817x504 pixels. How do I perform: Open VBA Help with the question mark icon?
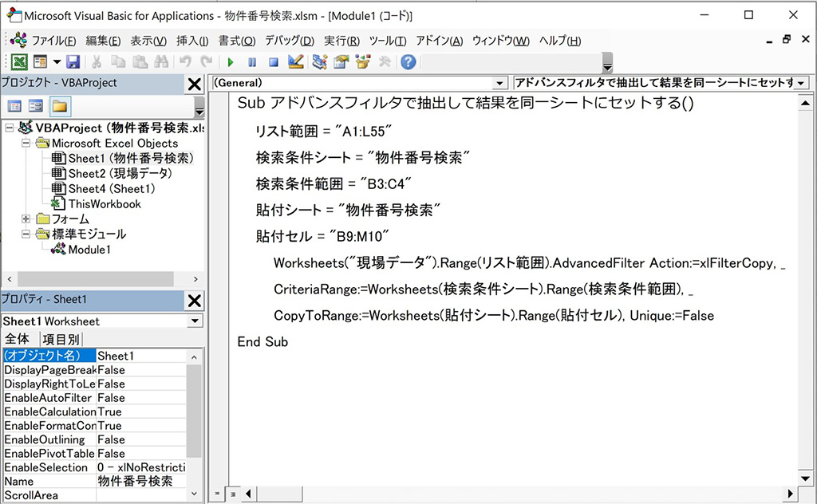(x=408, y=62)
